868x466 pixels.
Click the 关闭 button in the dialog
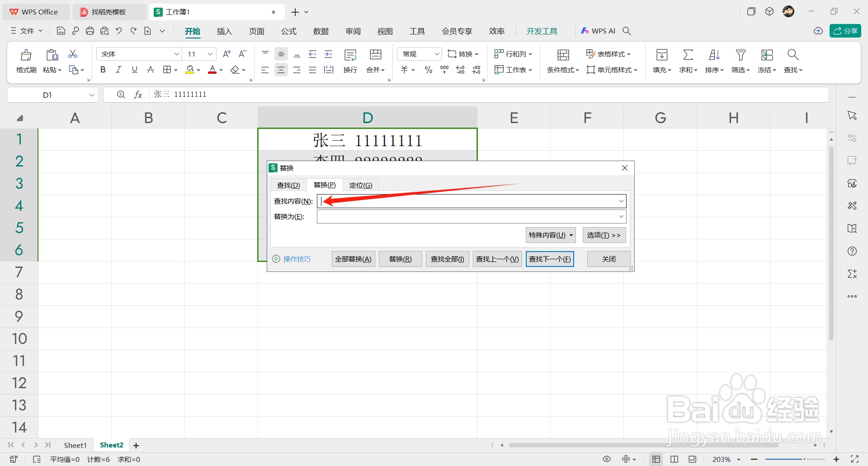(609, 259)
